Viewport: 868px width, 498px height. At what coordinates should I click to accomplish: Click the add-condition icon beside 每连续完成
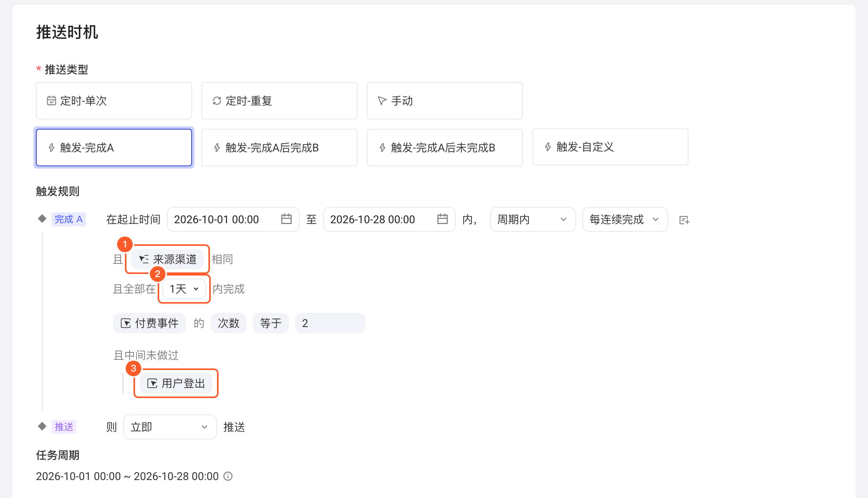pyautogui.click(x=684, y=220)
